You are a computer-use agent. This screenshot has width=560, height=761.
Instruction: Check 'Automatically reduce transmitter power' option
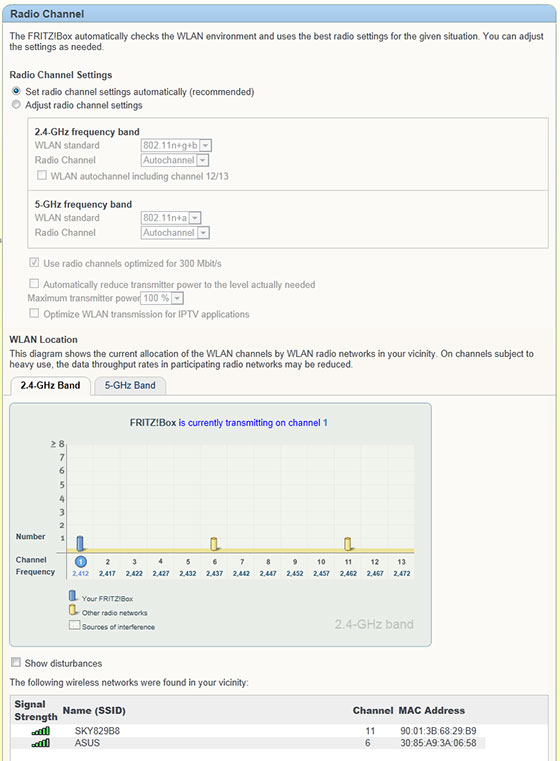(x=34, y=283)
